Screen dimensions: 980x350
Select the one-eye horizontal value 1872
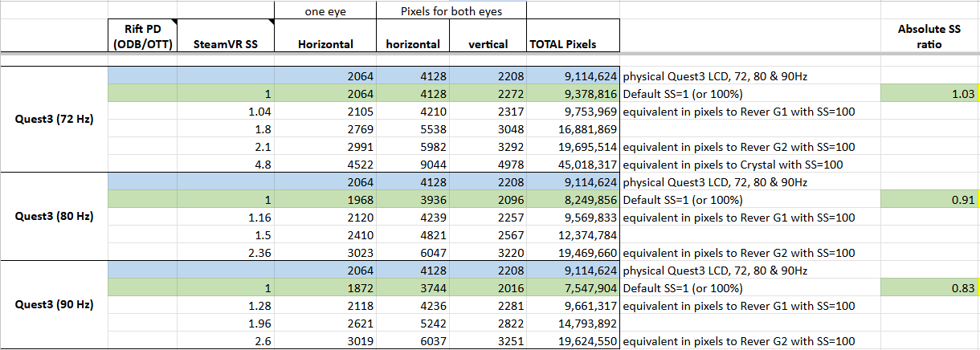point(326,288)
